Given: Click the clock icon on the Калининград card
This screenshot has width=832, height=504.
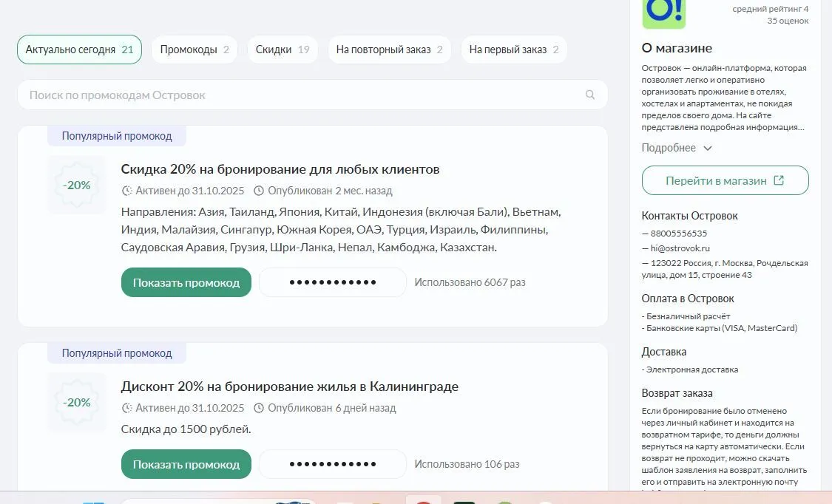Looking at the screenshot, I should [x=126, y=408].
